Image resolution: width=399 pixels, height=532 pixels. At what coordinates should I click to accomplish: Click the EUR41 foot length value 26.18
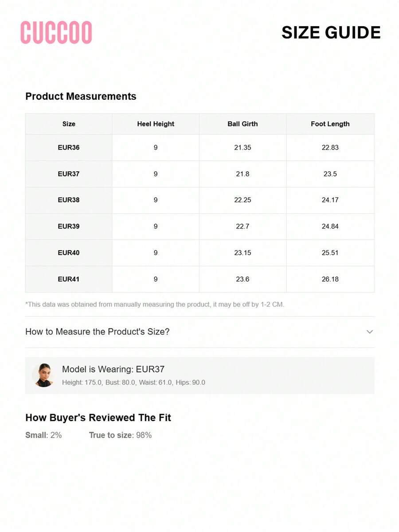[x=330, y=279]
